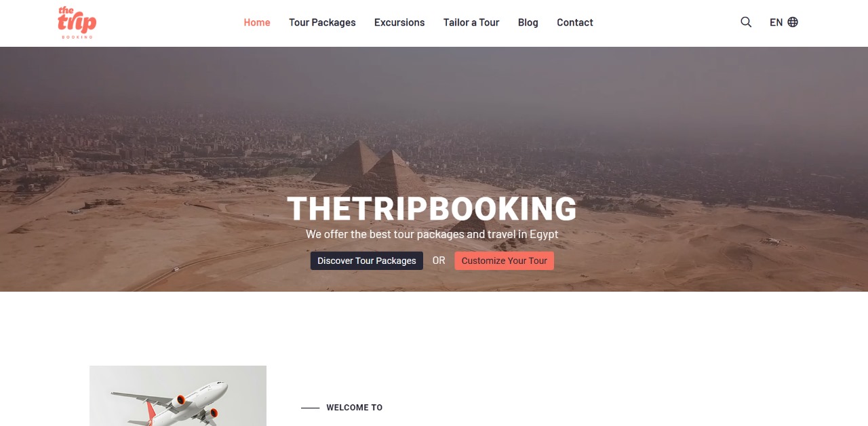Click the Trip Booking logo
The height and width of the screenshot is (426, 868).
[x=77, y=22]
